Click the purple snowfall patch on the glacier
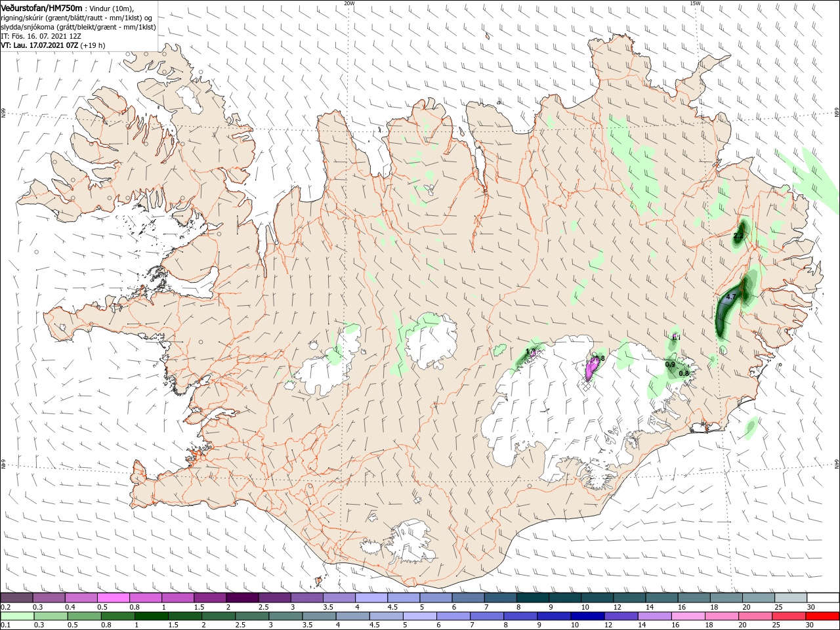840x630 pixels. point(592,369)
